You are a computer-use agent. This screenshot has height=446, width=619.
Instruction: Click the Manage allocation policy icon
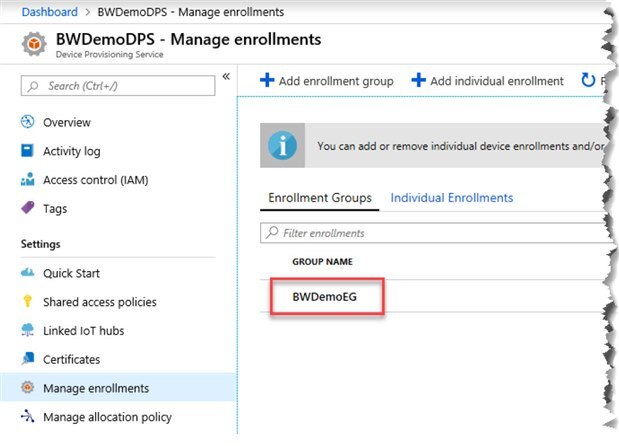pos(28,417)
